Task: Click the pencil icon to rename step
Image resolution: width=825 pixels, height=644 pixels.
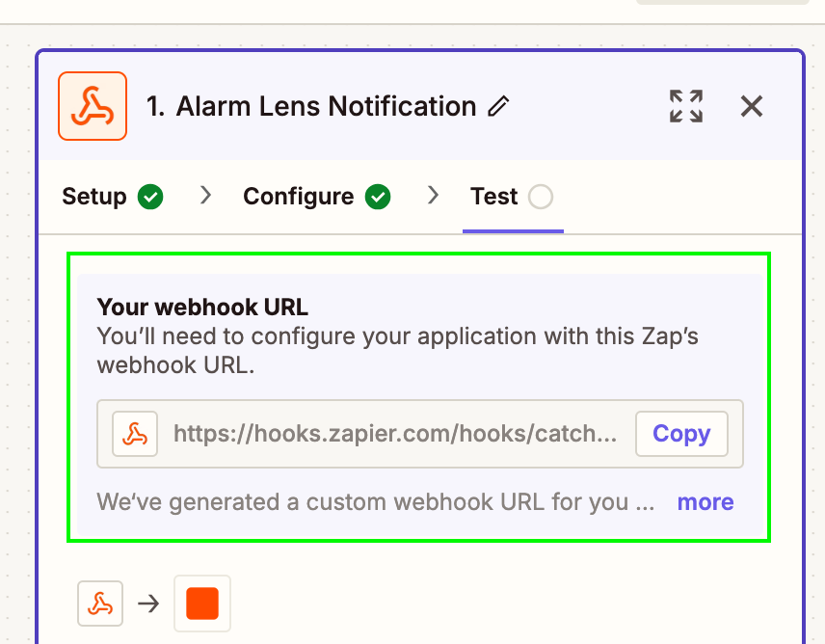Action: 498,106
